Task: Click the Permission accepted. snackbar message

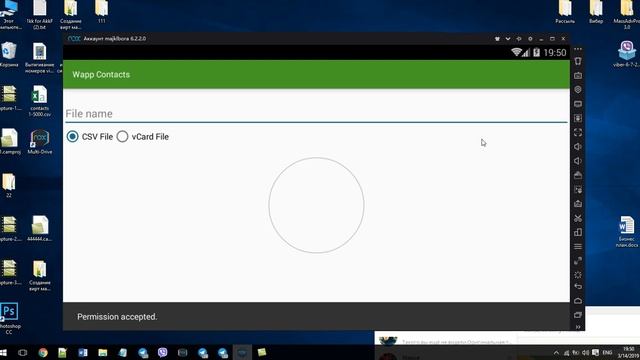Action: pyautogui.click(x=117, y=317)
